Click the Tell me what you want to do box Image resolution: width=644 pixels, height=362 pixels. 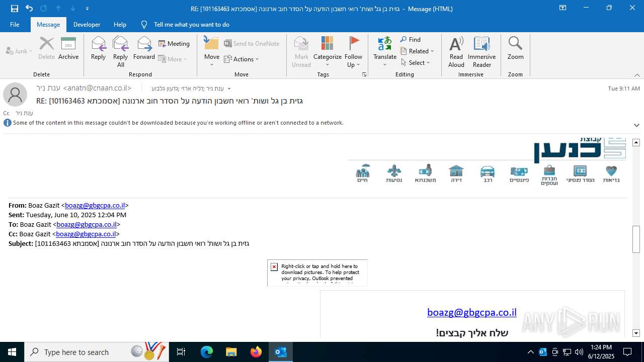coord(191,25)
